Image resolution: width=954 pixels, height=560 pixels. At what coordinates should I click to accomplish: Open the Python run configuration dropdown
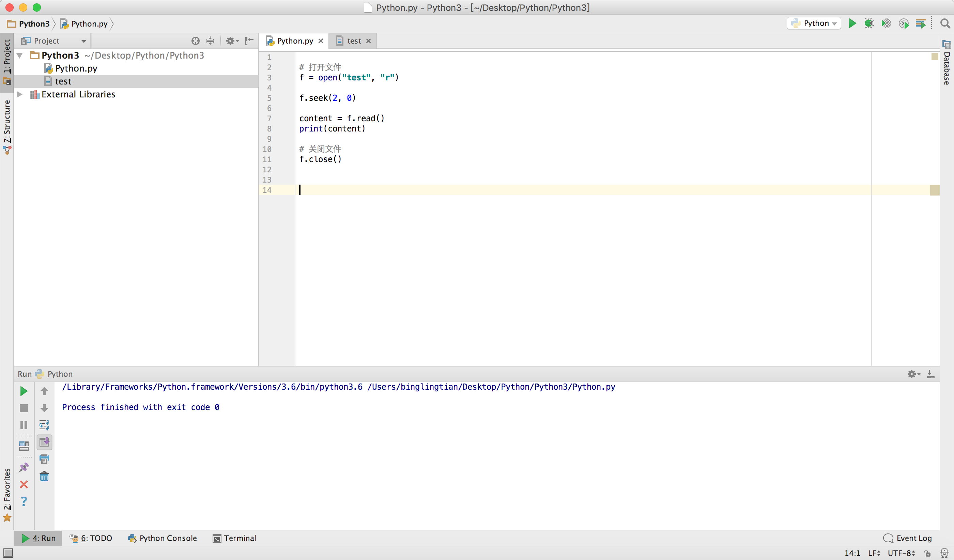(814, 24)
